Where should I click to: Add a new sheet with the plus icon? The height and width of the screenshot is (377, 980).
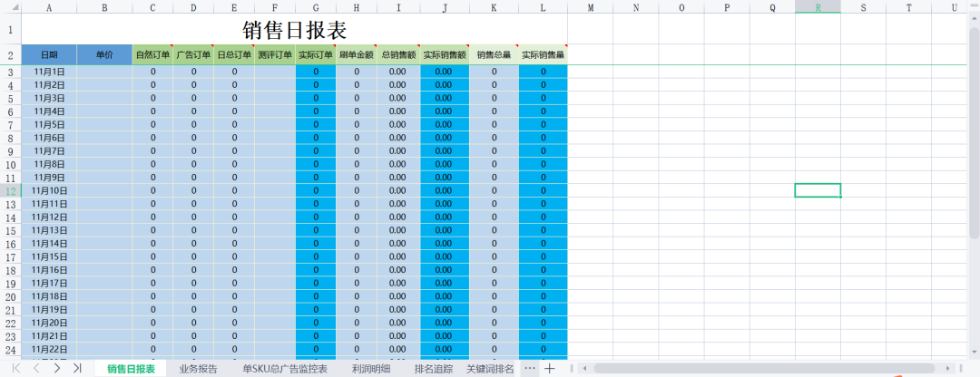tap(549, 369)
